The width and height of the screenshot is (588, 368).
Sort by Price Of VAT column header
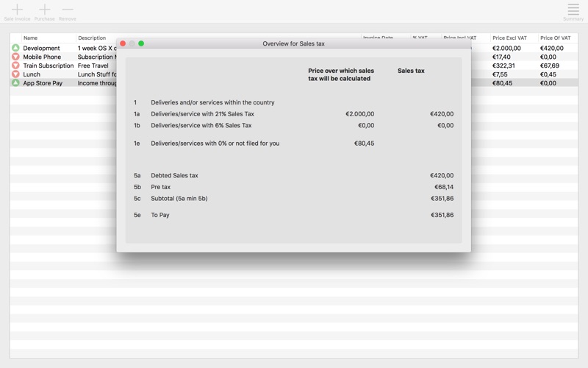point(556,38)
